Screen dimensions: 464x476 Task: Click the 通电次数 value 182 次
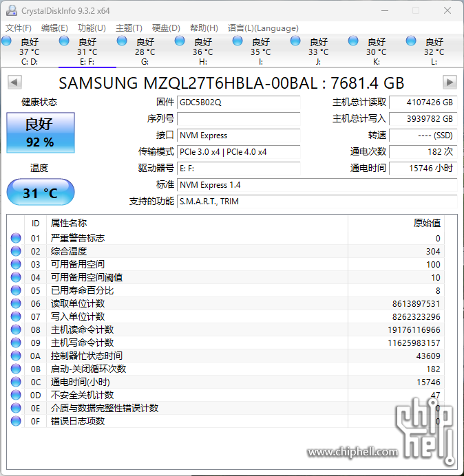tap(423, 152)
